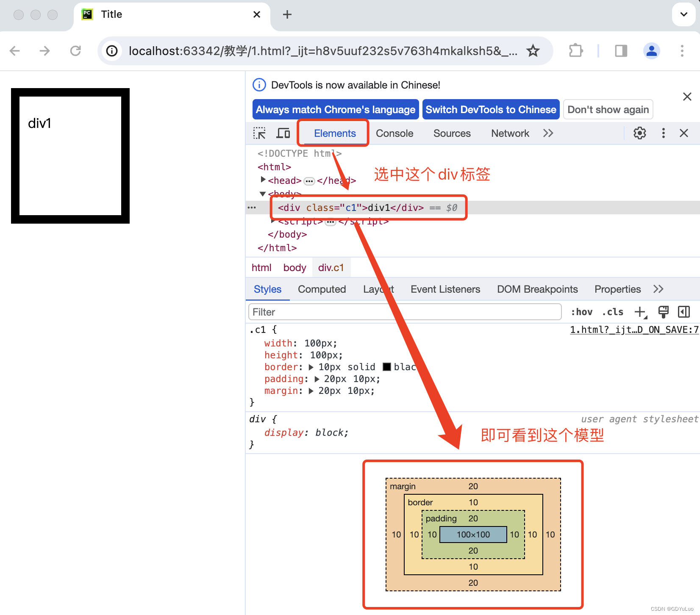Expand the border shorthand triangle
The width and height of the screenshot is (700, 615).
click(x=311, y=367)
